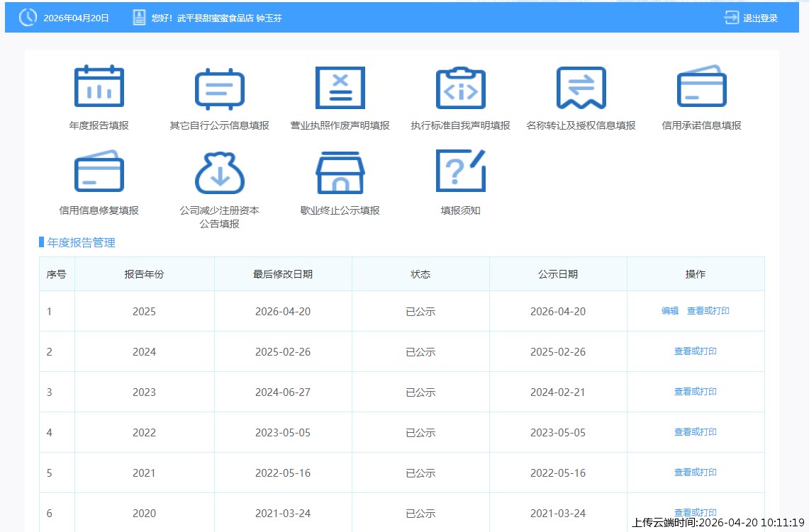This screenshot has width=809, height=532.
Task: Open 营业执照作废声明填报 icon
Action: (340, 88)
